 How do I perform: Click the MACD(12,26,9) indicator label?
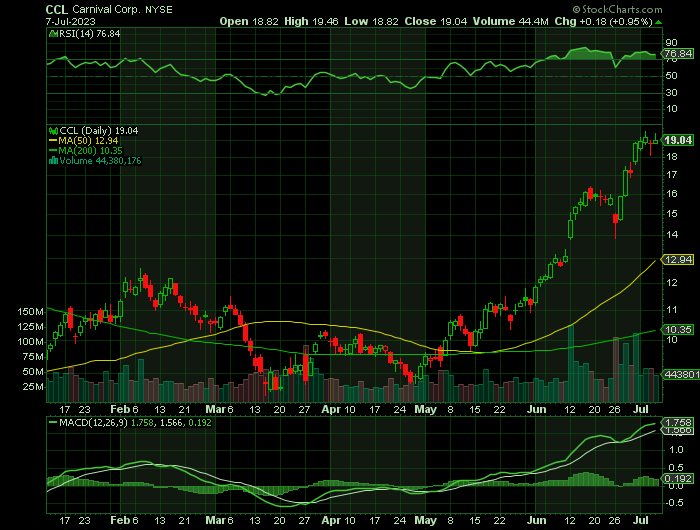pos(93,422)
